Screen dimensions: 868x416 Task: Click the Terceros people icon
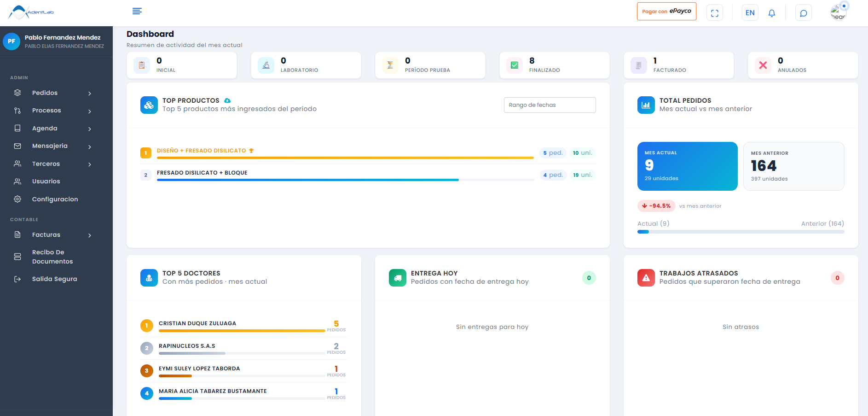point(17,164)
